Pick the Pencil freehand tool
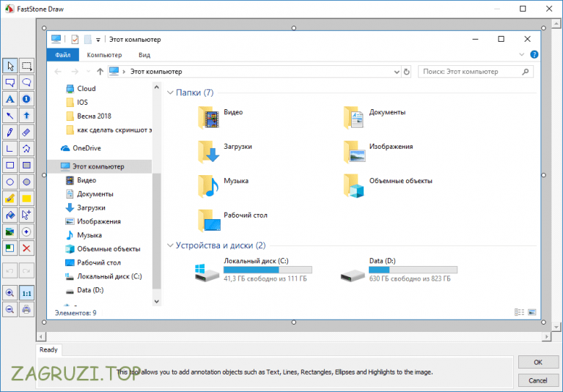Viewport: 563px width, 392px height. (x=10, y=132)
